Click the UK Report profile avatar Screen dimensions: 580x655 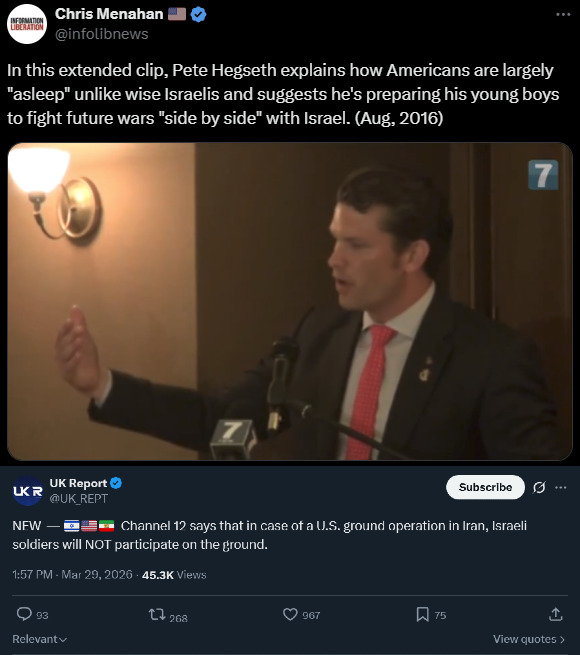click(x=28, y=490)
